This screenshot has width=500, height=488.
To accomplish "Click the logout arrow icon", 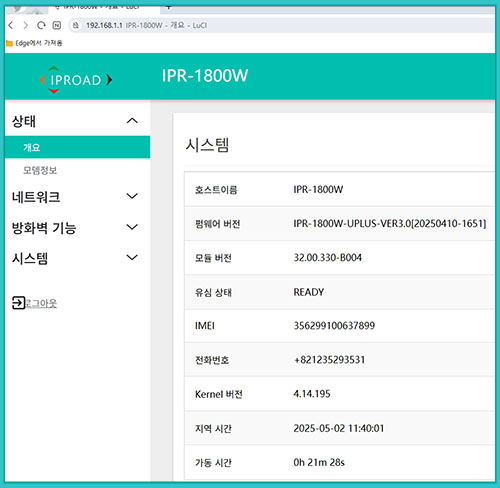I will pyautogui.click(x=18, y=303).
